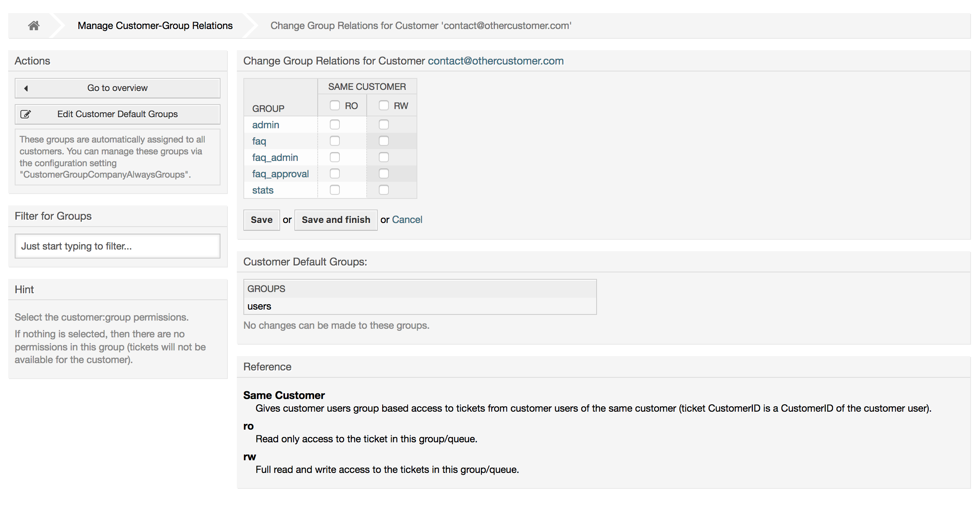Select Manage Customer-Group Relations breadcrumb
This screenshot has height=506, width=980.
154,25
